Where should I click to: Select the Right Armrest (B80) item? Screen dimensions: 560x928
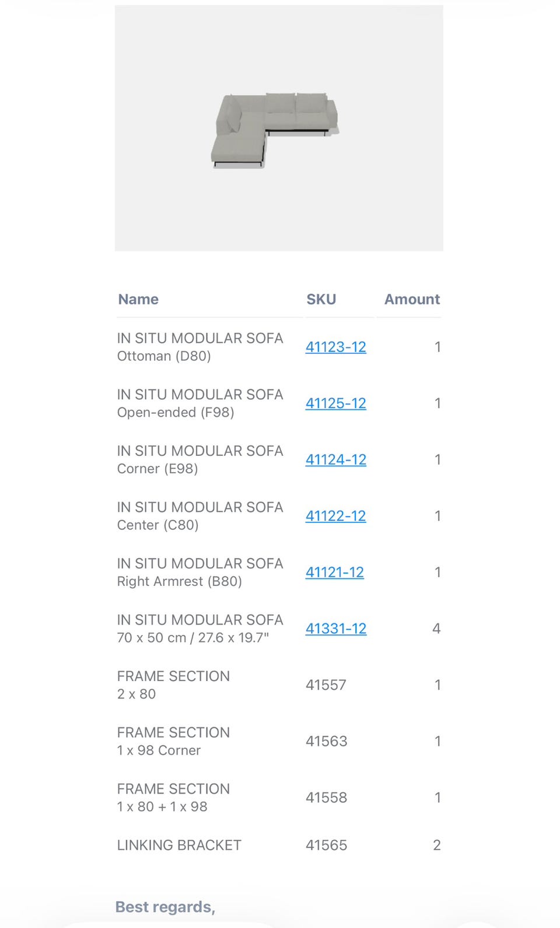point(179,581)
